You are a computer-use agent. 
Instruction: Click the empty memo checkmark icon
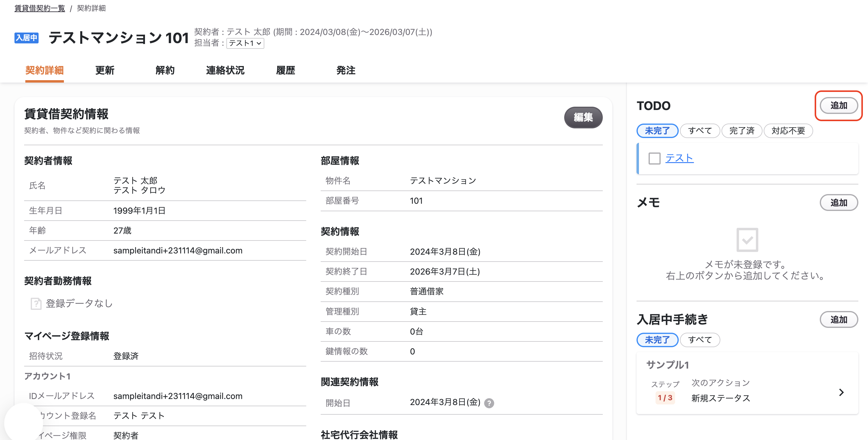point(747,240)
